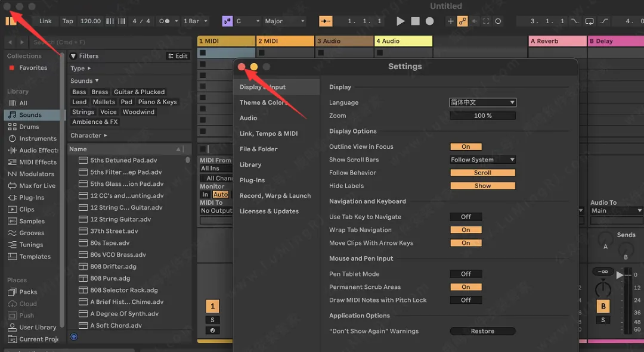Image resolution: width=644 pixels, height=352 pixels.
Task: Open the Record, Warp & Launch tab
Action: pyautogui.click(x=275, y=195)
